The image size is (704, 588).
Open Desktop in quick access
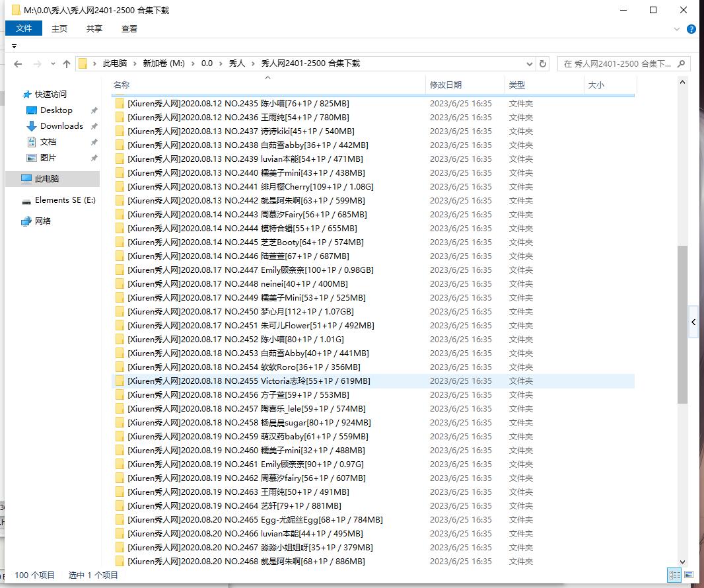tap(56, 110)
